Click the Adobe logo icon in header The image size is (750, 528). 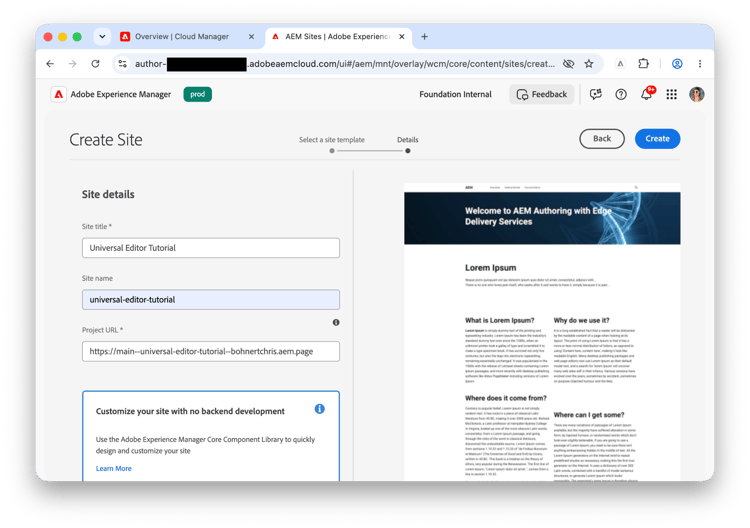58,94
